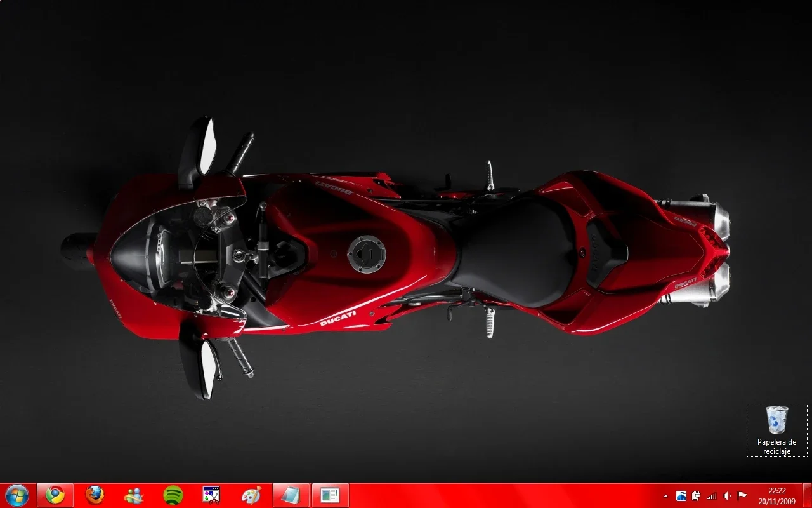The image size is (812, 508).
Task: Open network connections from the signal bars
Action: (712, 496)
